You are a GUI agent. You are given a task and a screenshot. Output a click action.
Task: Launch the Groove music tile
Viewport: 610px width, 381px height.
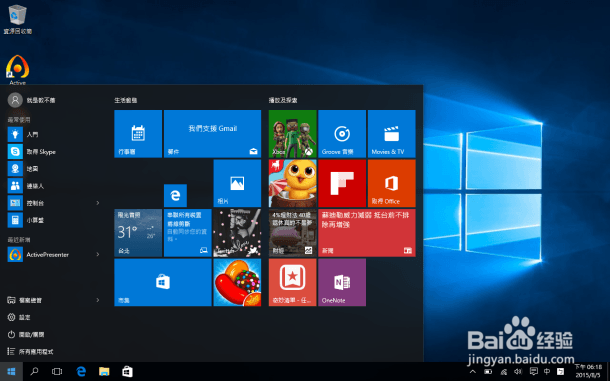[x=342, y=133]
